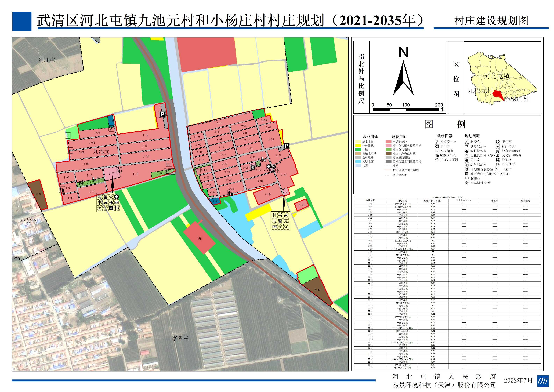The image size is (554, 392).
Task: Click the garbage collection icon near plot J-08
Action: 62,190
